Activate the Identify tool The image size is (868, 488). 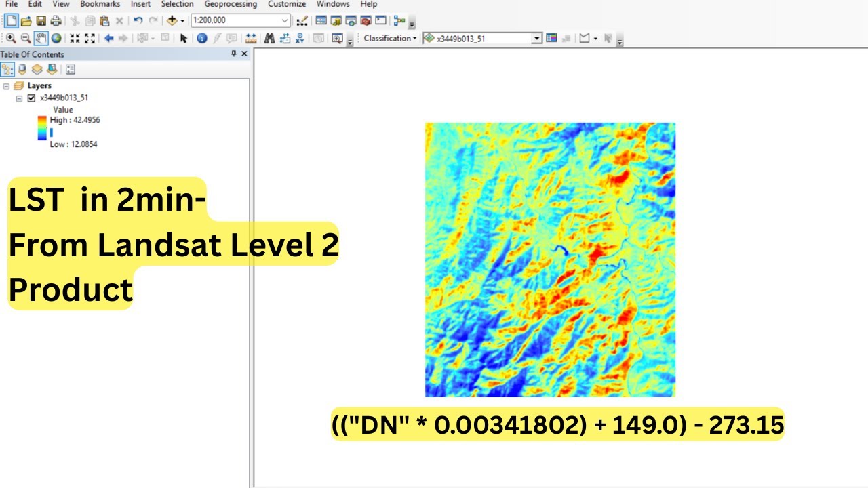pyautogui.click(x=202, y=39)
